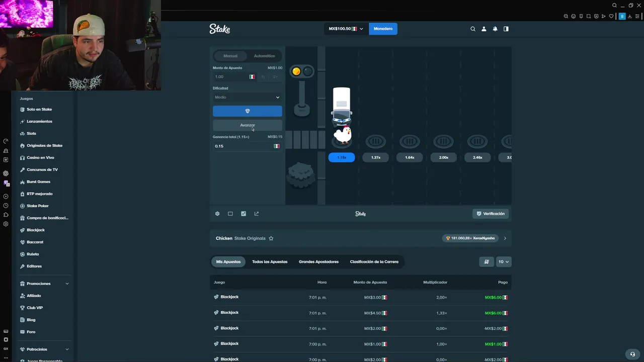
Task: Open the browser downloads icon
Action: click(x=630, y=16)
